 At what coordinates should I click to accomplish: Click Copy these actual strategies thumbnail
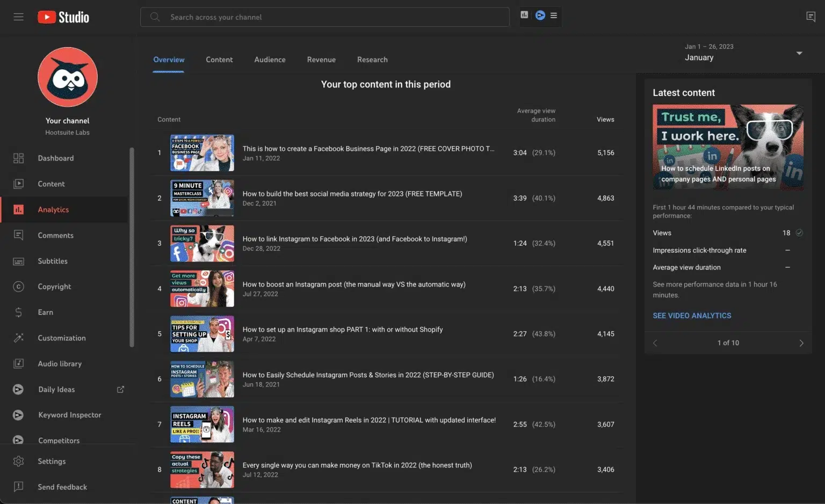[x=202, y=470]
